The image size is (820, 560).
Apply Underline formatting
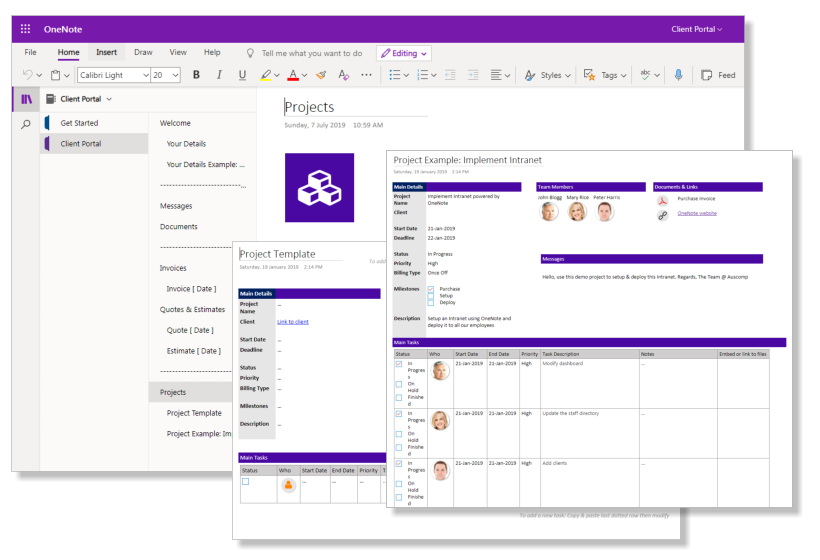point(242,75)
